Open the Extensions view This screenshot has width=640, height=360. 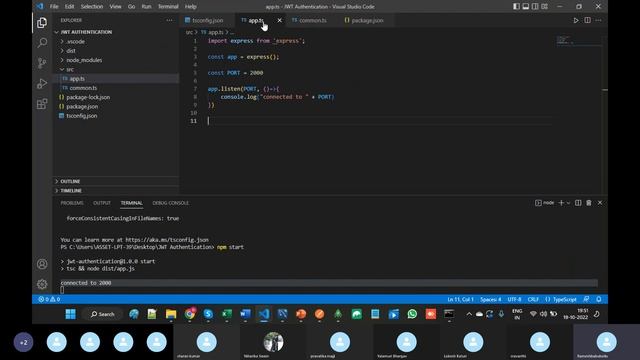42,104
